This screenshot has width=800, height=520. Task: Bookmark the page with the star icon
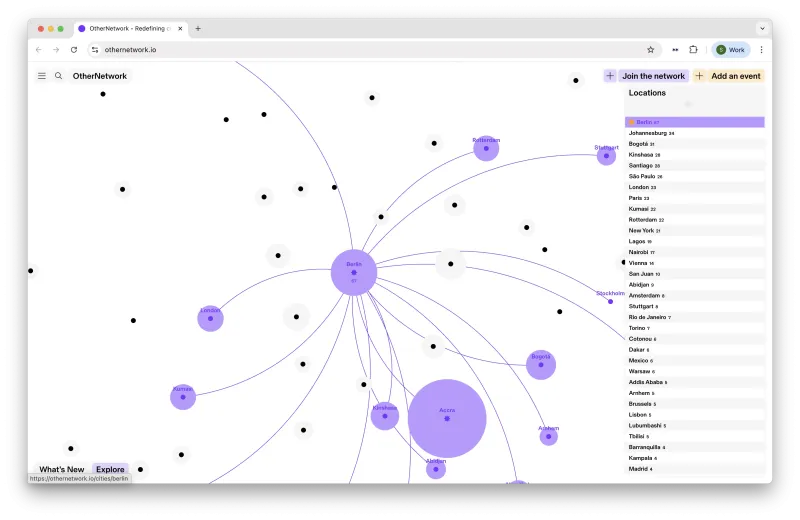[651, 49]
